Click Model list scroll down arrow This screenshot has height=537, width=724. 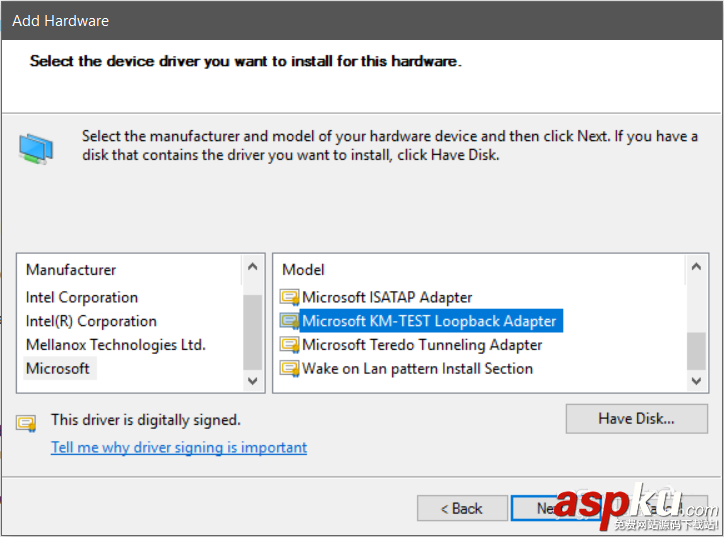click(x=696, y=381)
